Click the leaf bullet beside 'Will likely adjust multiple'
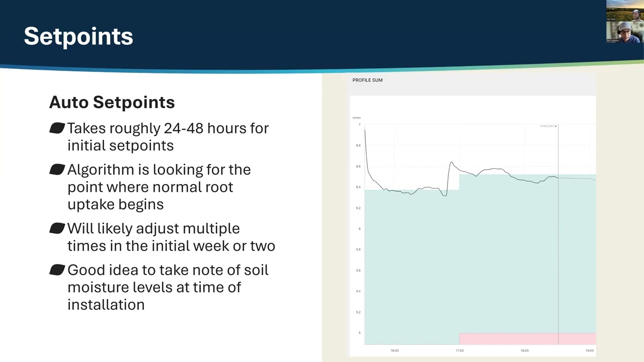 [57, 229]
